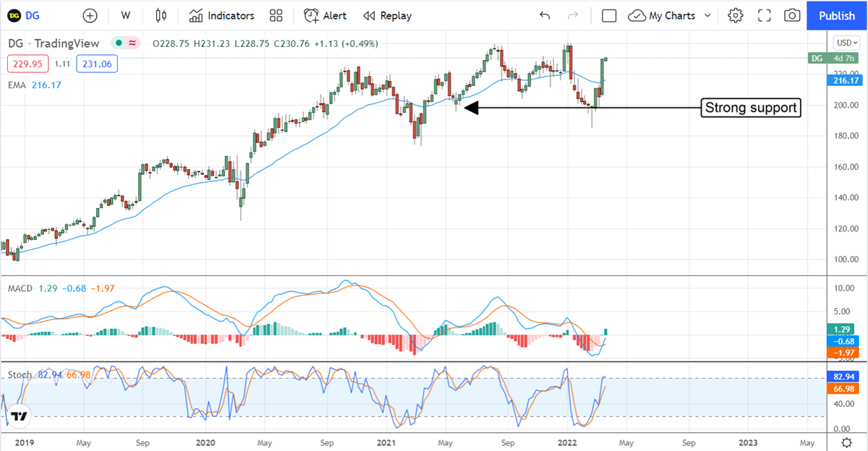Click the 231.06 buy price box
This screenshot has width=868, height=451.
(x=98, y=64)
